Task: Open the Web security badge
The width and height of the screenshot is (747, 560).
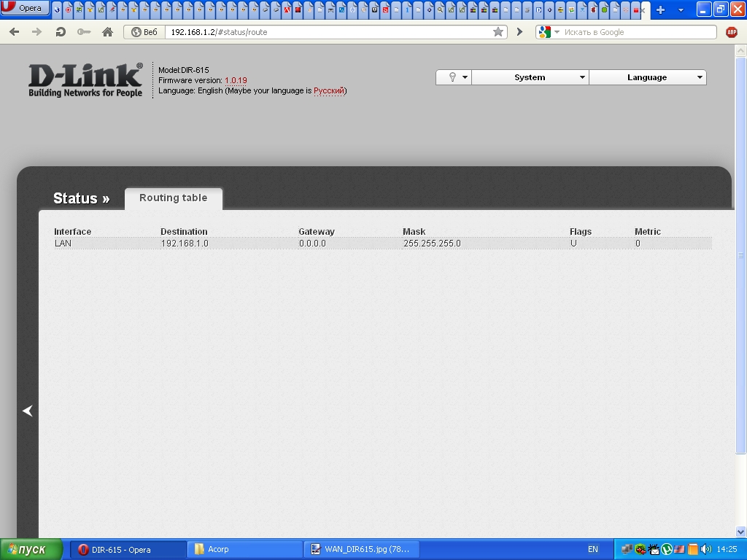Action: point(144,32)
